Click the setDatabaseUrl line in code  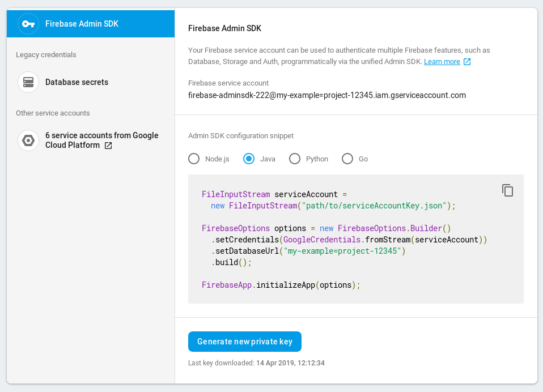(309, 251)
